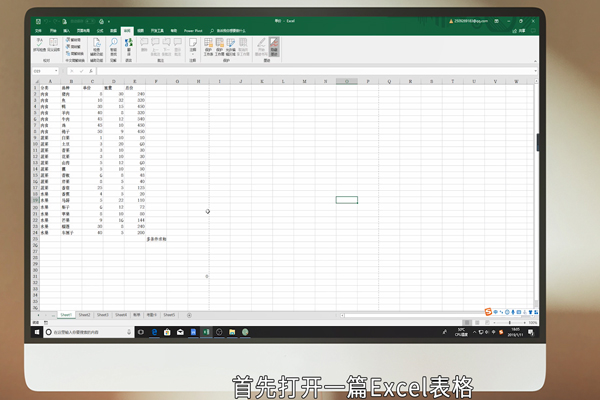Switch to Sheet5 worksheet tab
This screenshot has height=400, width=600.
[x=169, y=315]
